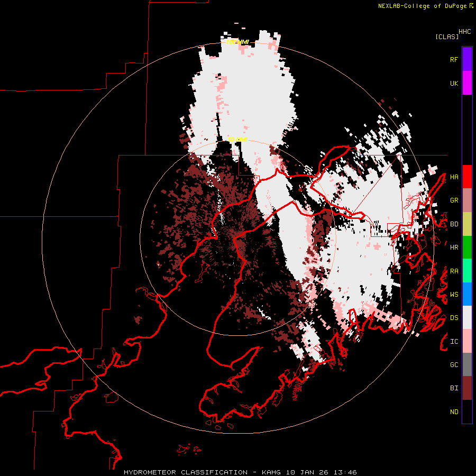Image resolution: width=476 pixels, height=476 pixels.
Task: Click the HA red legend swatch
Action: point(467,177)
